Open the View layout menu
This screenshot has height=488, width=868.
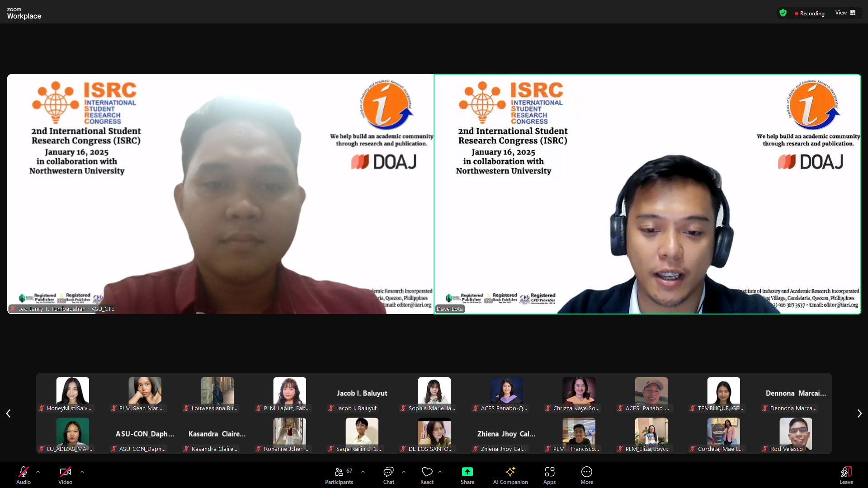[x=845, y=13]
